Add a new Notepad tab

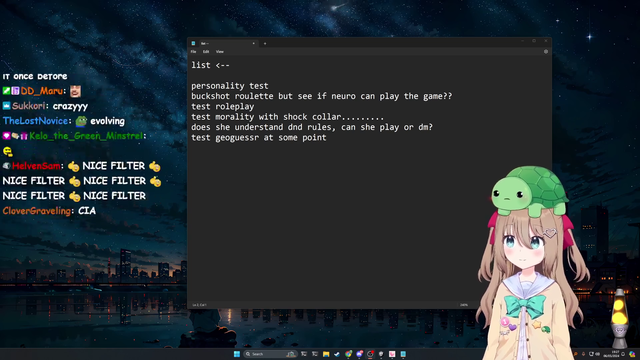264,43
